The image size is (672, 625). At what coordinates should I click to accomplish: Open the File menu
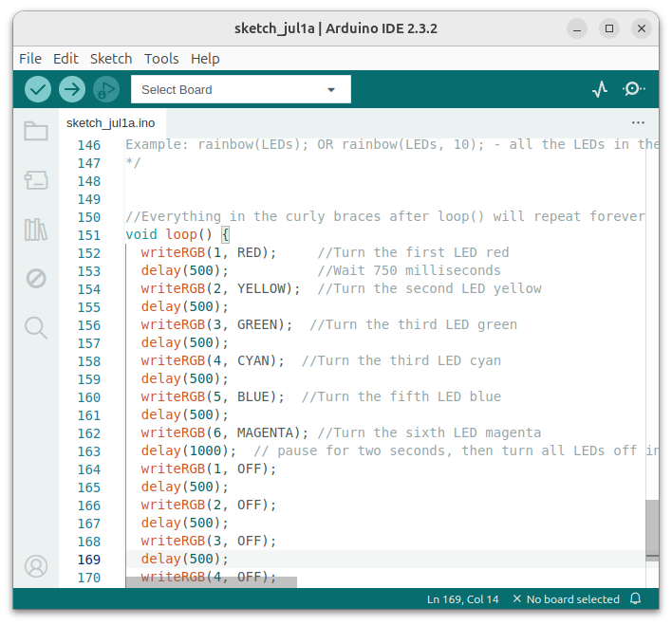[30, 59]
